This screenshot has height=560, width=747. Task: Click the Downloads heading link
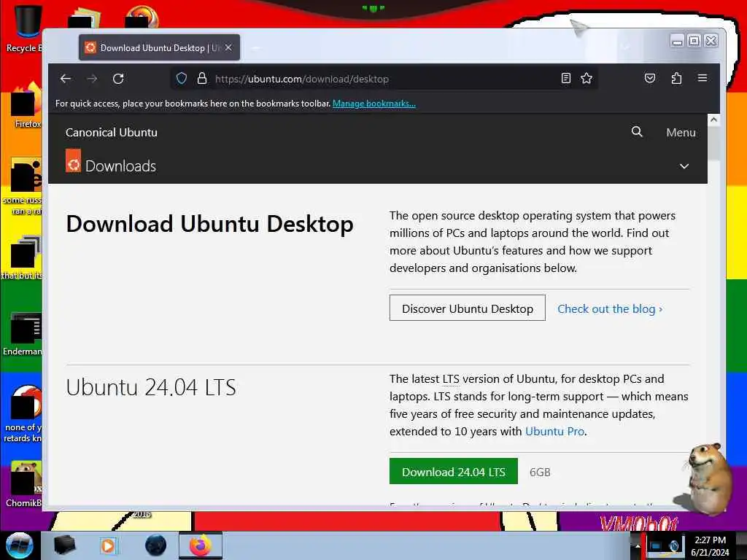tap(120, 166)
